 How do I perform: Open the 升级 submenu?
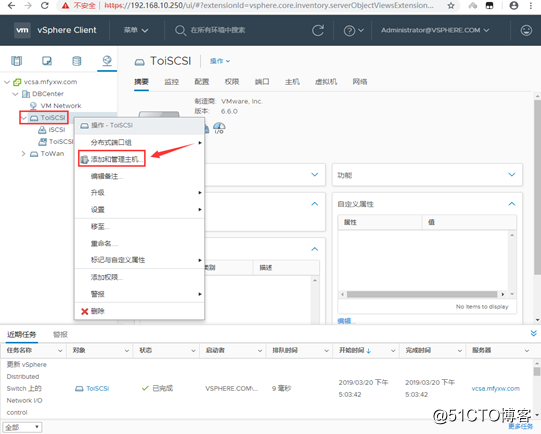tap(139, 193)
